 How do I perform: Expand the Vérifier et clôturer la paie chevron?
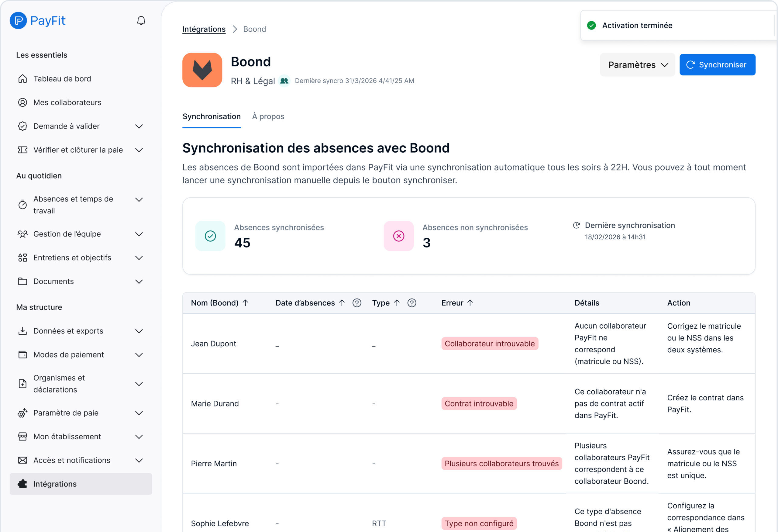139,150
